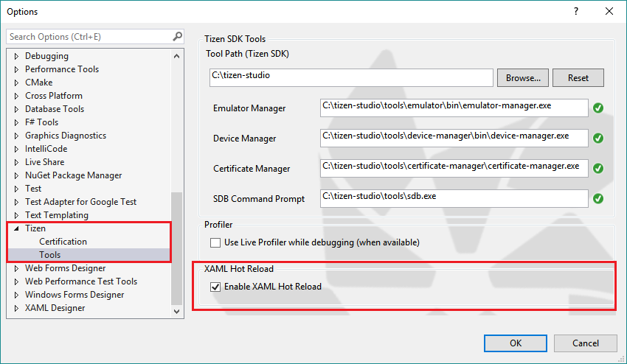Click the Tool Path text field
Viewport: 627px width, 364px height.
pos(350,77)
